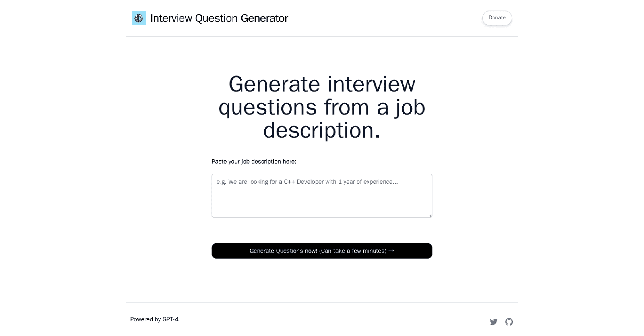Click the Interview Question Generator title
This screenshot has height=336, width=644.
click(x=219, y=18)
